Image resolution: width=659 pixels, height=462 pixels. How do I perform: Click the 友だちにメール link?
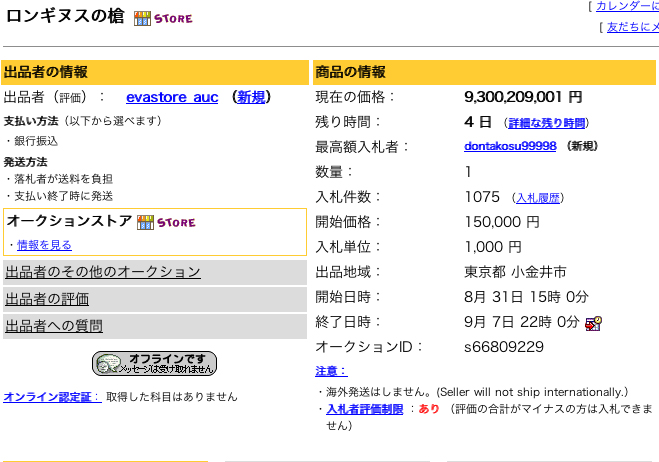[x=633, y=27]
